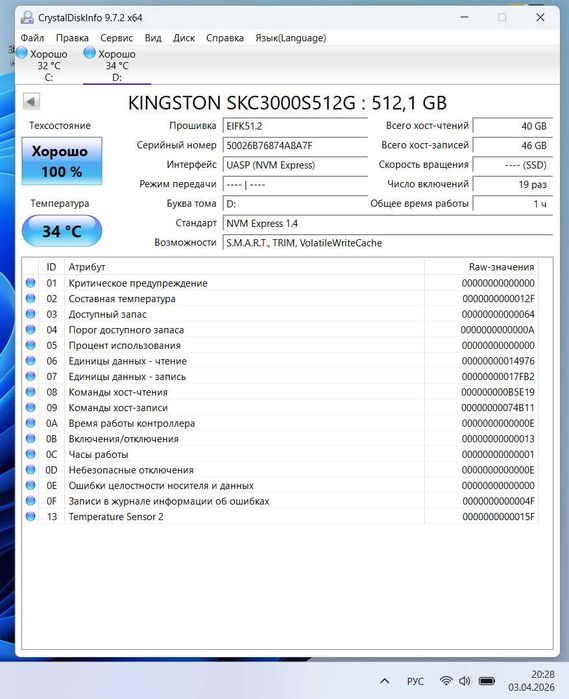Click status icon of Команды хост-записи row
The height and width of the screenshot is (699, 569).
[x=30, y=407]
